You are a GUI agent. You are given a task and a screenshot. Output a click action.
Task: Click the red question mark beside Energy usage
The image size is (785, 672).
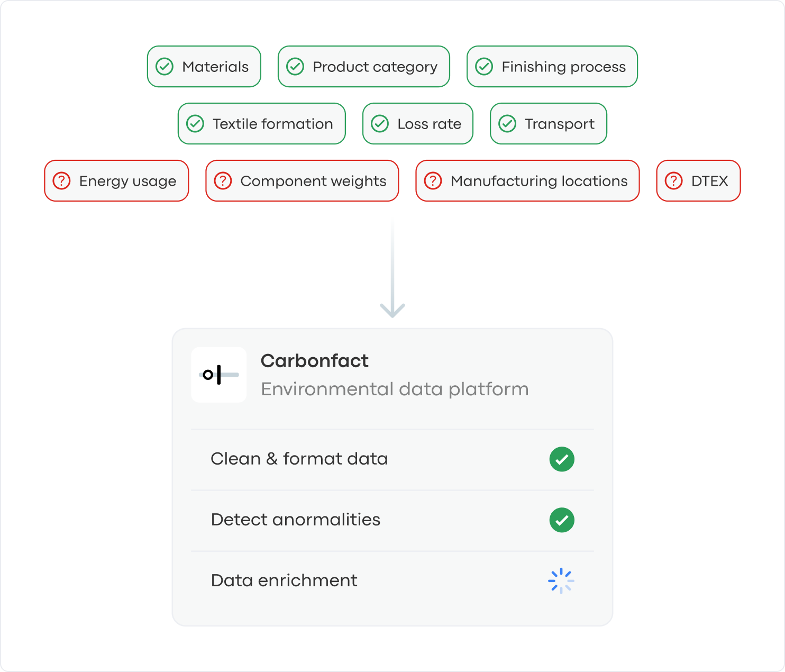coord(62,181)
